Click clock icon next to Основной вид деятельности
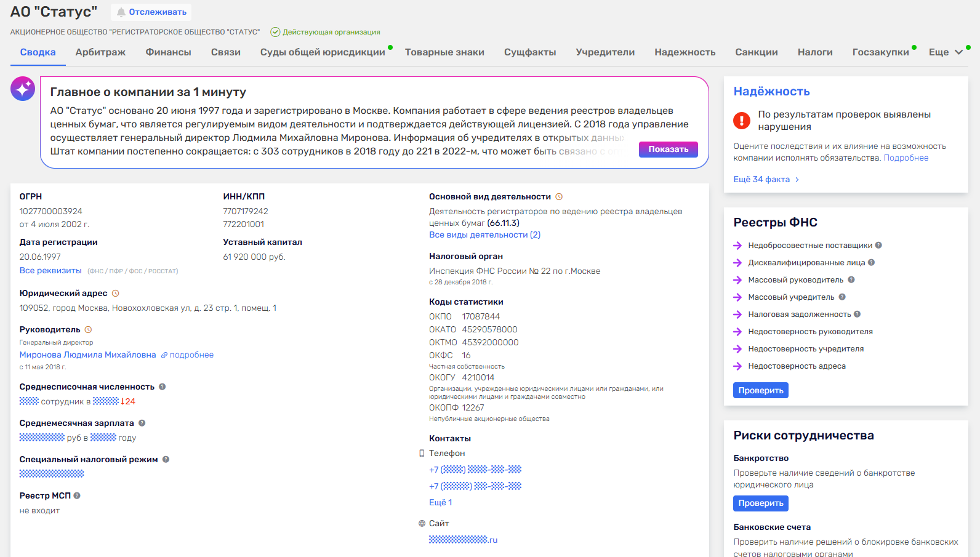Screen dimensions: 980x557 [x=559, y=197]
